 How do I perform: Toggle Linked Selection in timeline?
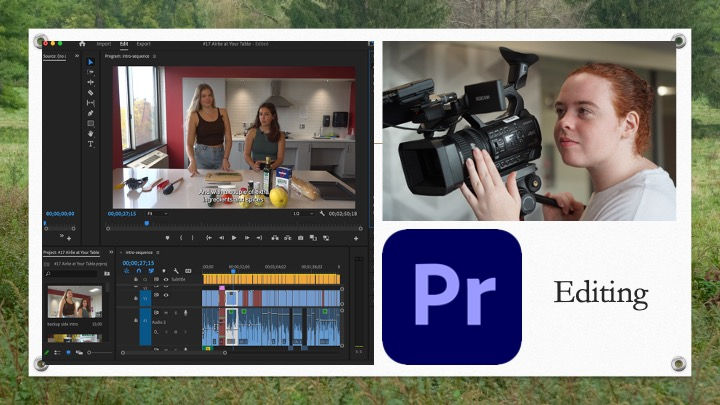tap(151, 271)
